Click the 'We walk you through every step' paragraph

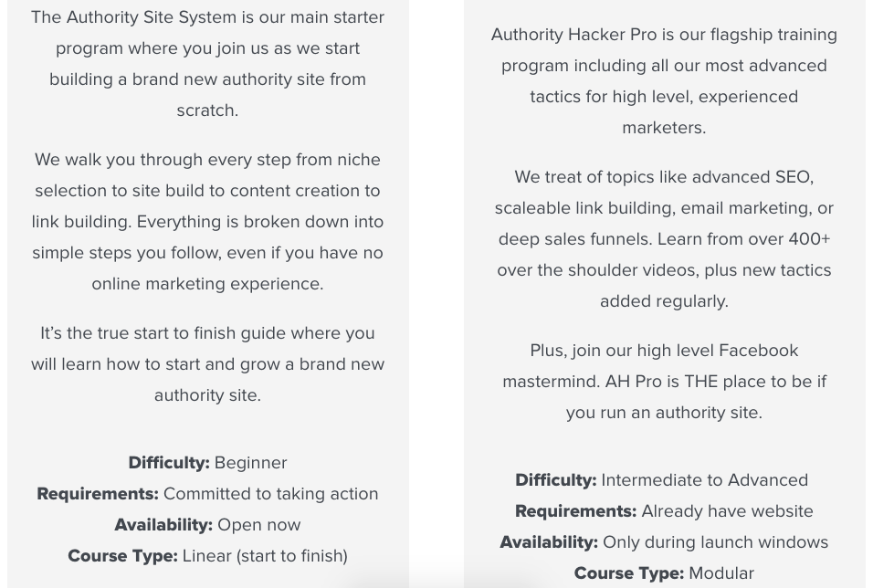pos(207,221)
